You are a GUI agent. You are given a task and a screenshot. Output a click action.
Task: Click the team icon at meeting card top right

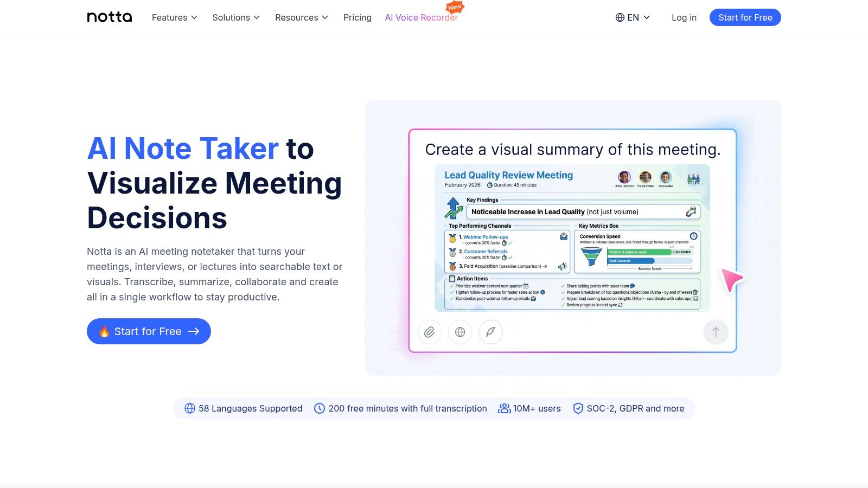pos(693,179)
